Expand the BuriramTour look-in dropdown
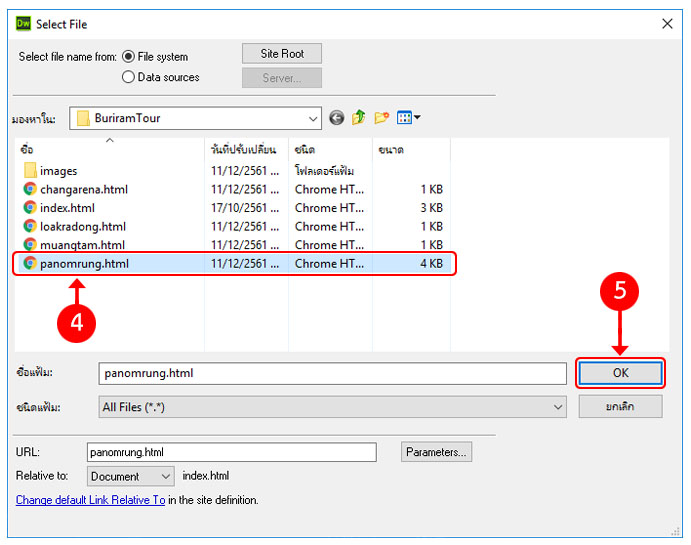The width and height of the screenshot is (691, 545). pyautogui.click(x=312, y=118)
